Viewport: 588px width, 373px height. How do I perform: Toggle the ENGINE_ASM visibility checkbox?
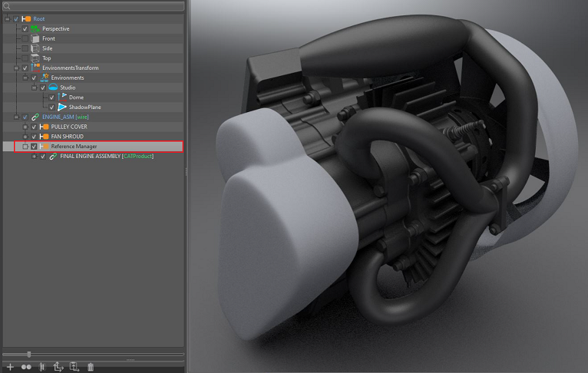tap(25, 117)
